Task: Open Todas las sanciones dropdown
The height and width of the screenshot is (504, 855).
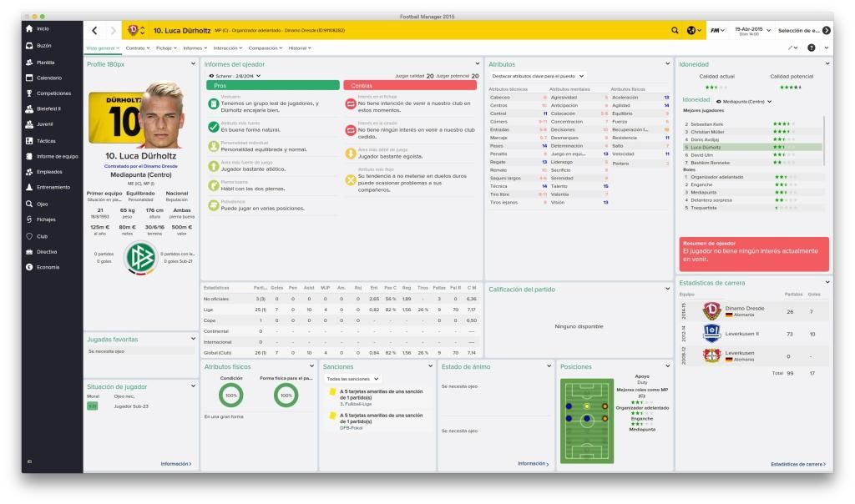Action: tap(352, 379)
